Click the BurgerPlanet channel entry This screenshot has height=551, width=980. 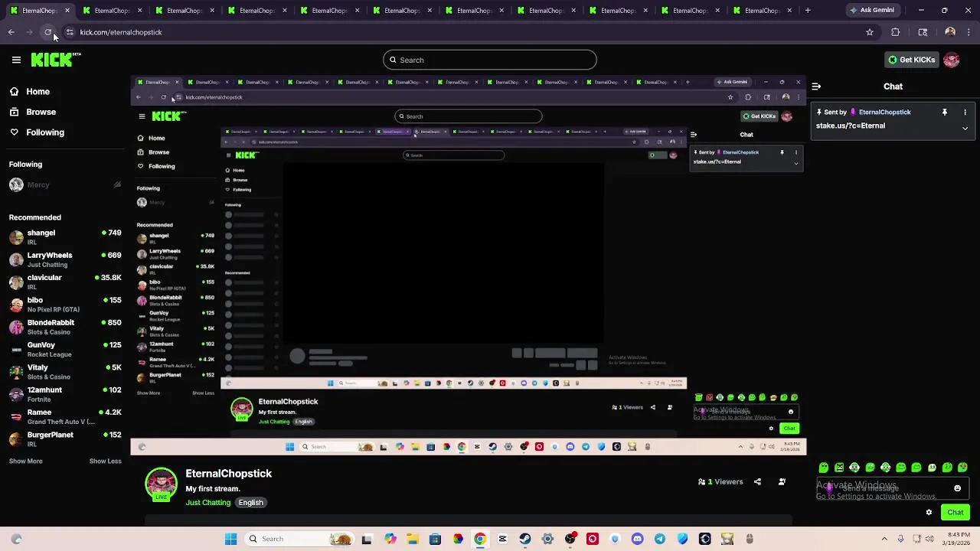point(65,439)
